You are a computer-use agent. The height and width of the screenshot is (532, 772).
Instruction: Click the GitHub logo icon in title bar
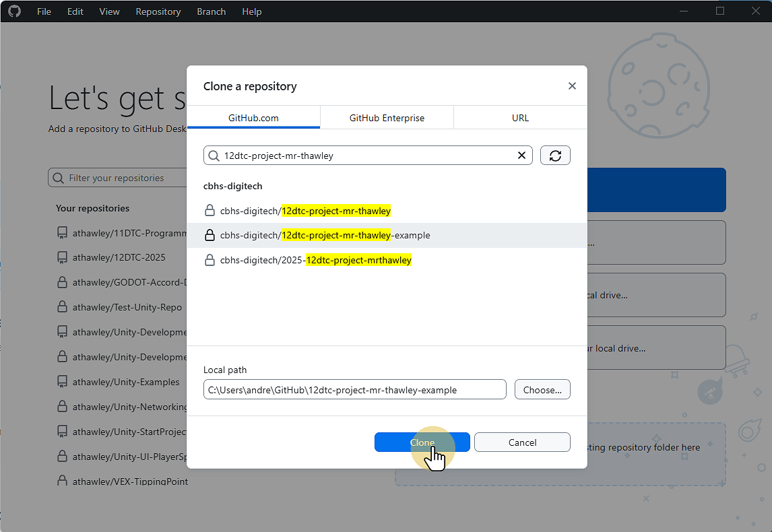click(x=14, y=11)
